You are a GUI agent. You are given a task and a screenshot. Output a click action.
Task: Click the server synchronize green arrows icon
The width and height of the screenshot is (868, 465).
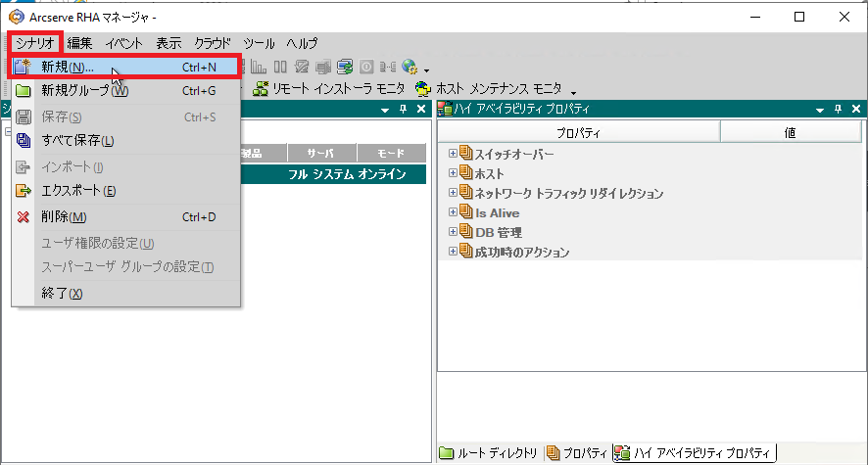345,67
